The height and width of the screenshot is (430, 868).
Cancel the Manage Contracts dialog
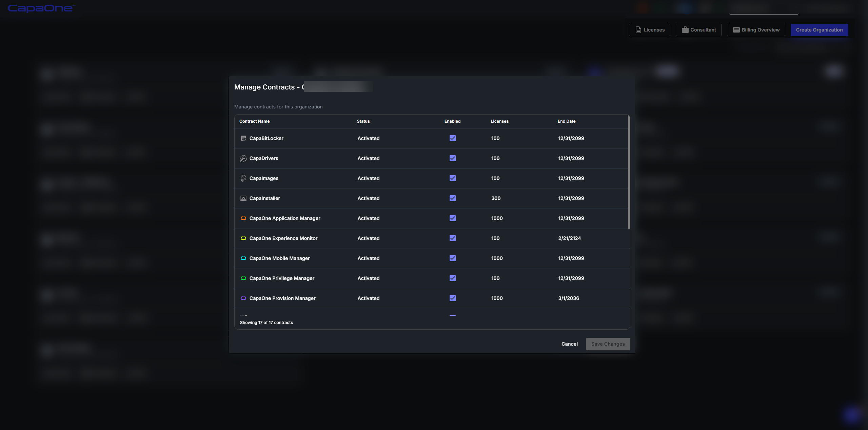pyautogui.click(x=569, y=344)
